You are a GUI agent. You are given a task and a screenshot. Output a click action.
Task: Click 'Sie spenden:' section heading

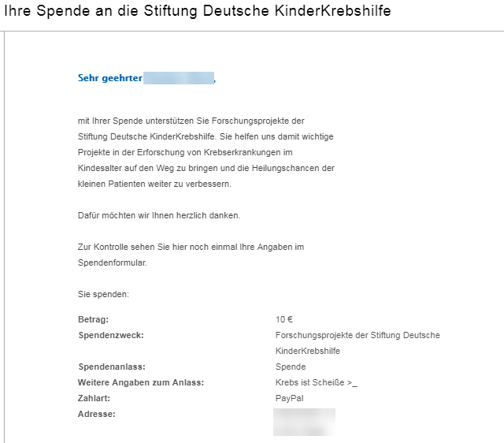[103, 294]
